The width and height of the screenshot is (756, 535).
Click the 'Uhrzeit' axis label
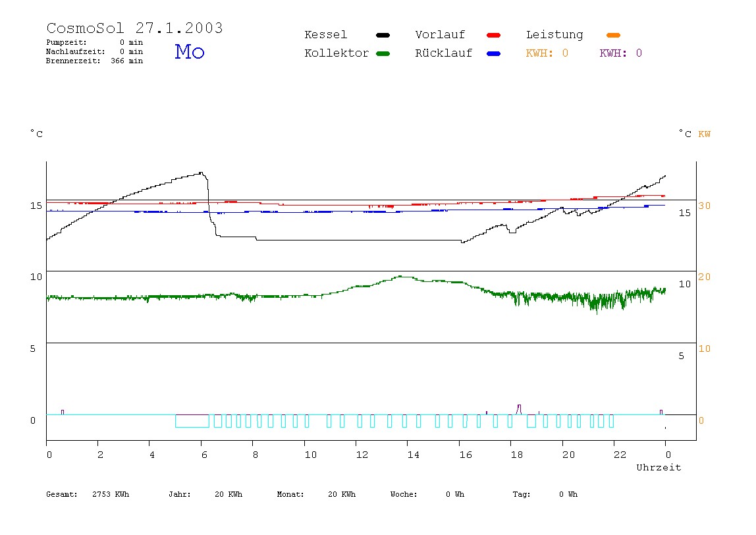pyautogui.click(x=659, y=467)
